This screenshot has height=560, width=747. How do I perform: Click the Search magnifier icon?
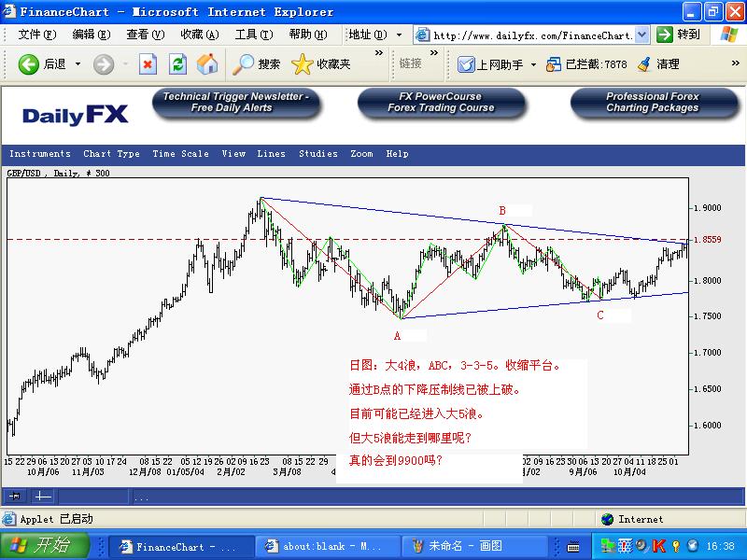[x=243, y=64]
